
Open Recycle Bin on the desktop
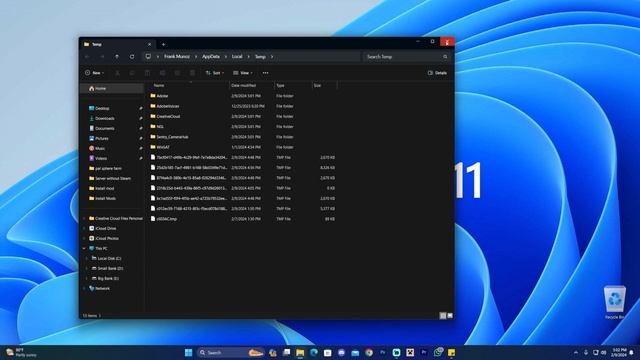(614, 302)
